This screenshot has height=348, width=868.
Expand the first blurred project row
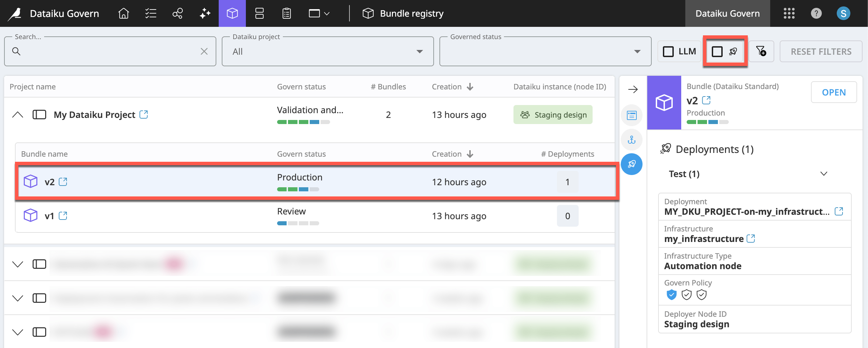(x=18, y=264)
